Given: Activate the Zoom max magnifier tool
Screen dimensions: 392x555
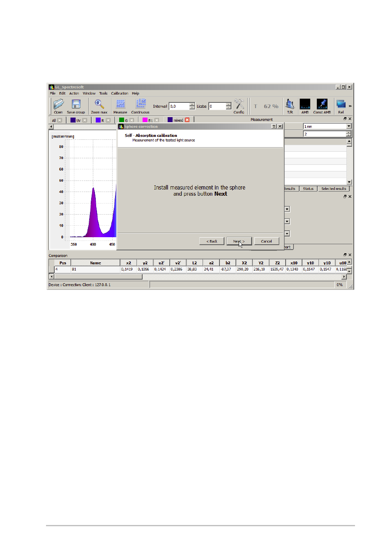Looking at the screenshot, I should (x=99, y=106).
